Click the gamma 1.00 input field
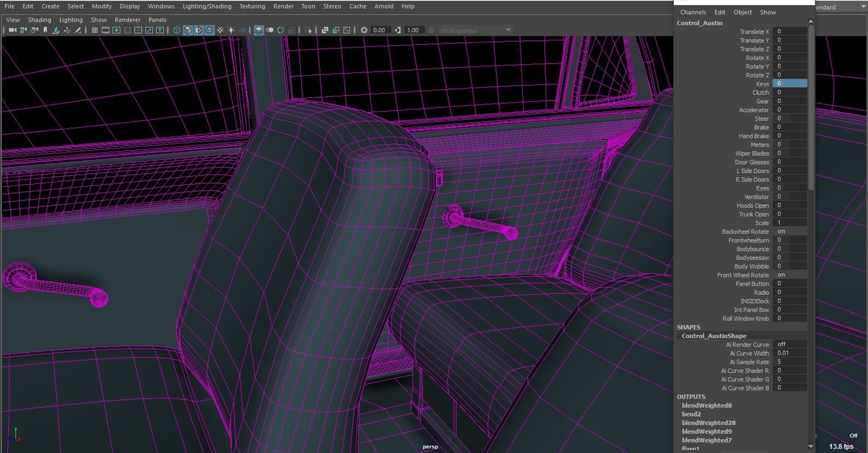 point(414,30)
